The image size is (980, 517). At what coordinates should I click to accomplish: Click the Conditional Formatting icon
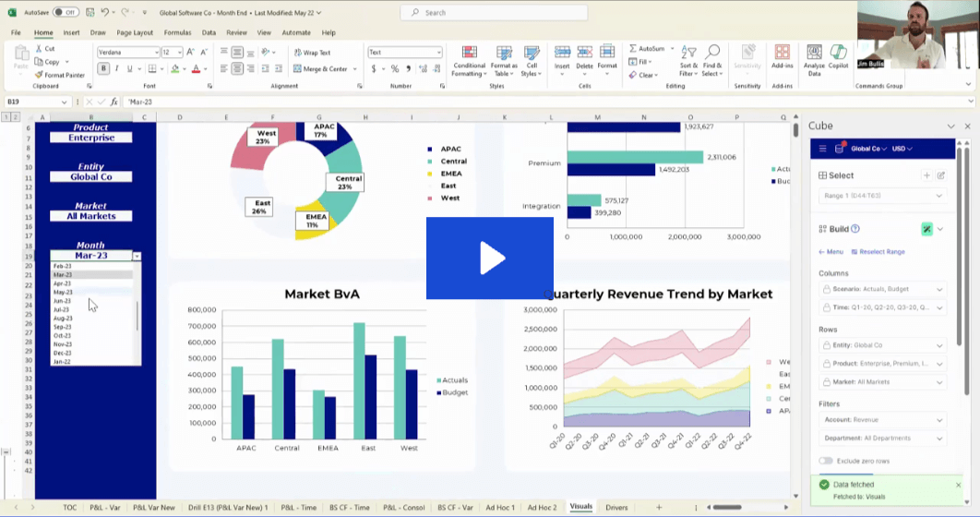coord(469,54)
